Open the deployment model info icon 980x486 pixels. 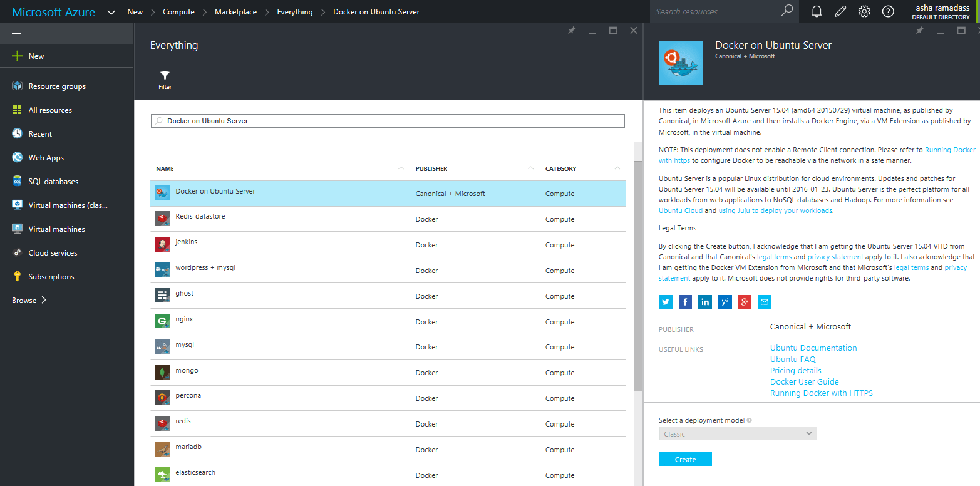(x=749, y=421)
